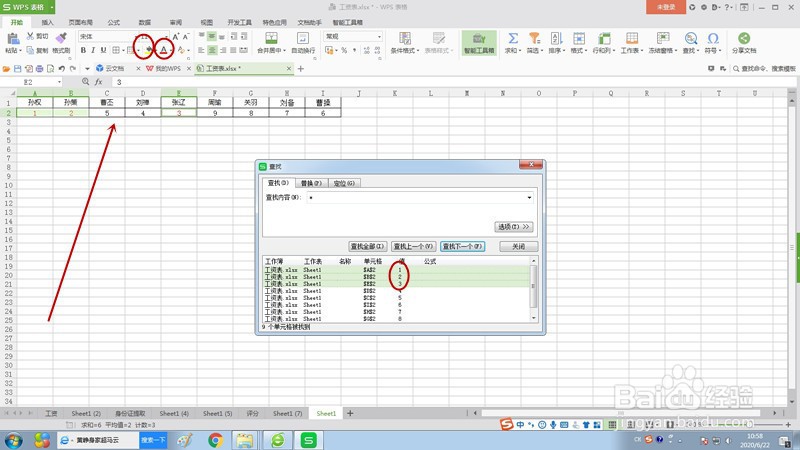The image size is (800, 450).
Task: Click Find All (查找全部) button
Action: [367, 246]
